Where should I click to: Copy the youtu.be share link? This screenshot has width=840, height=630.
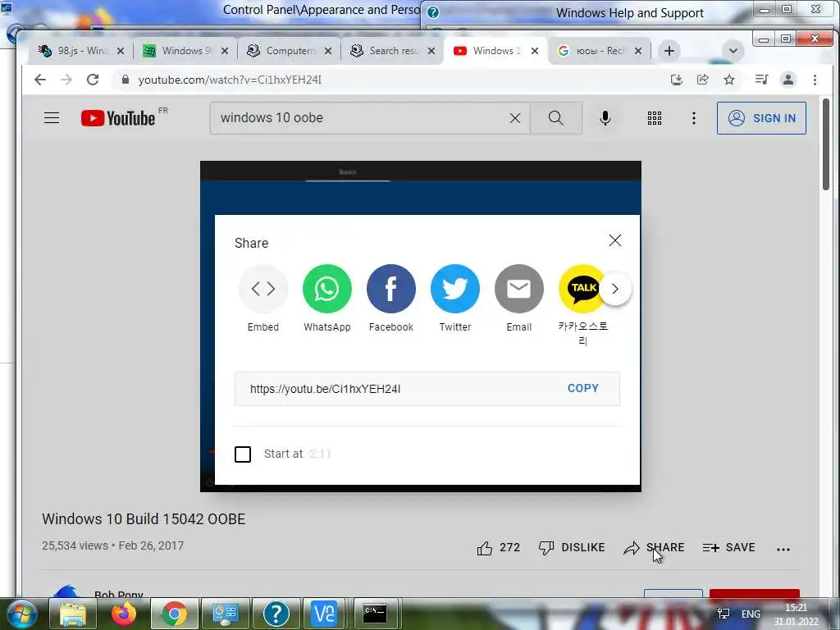click(583, 388)
